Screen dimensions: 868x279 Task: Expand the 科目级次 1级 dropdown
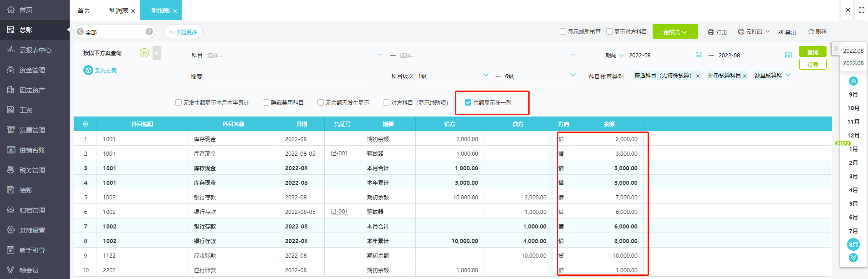tap(485, 76)
